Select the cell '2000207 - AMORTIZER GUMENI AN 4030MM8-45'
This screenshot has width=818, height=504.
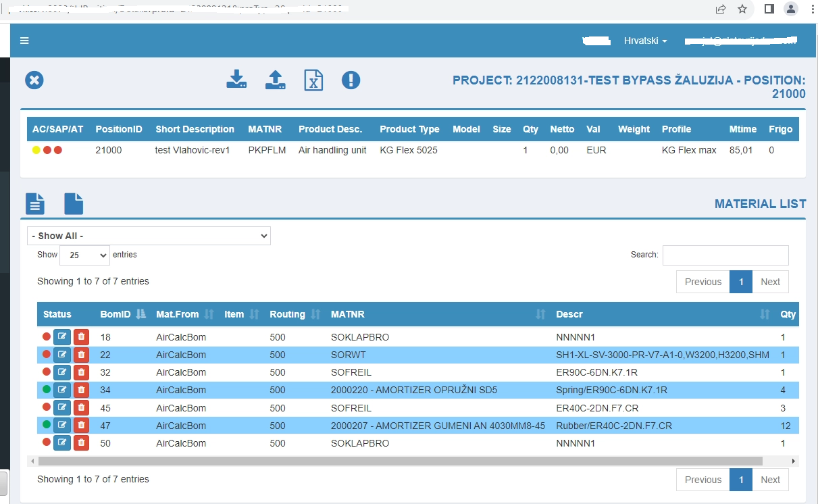coord(438,426)
